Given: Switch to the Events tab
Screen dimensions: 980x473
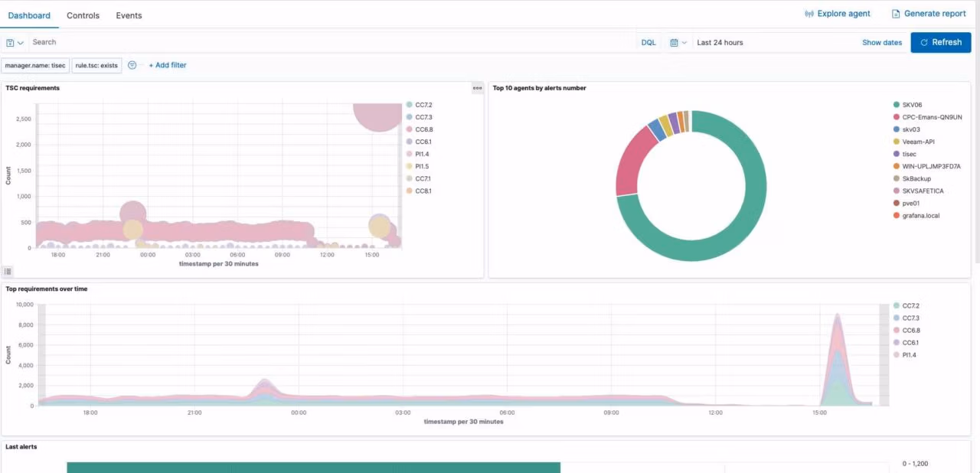Looking at the screenshot, I should pos(129,15).
